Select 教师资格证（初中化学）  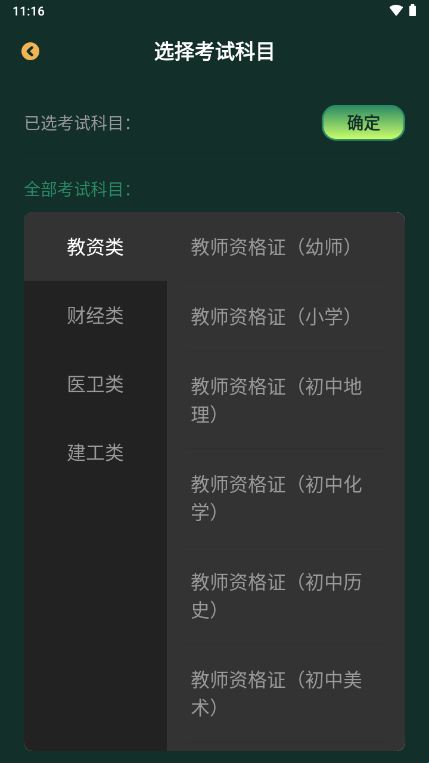(286, 498)
